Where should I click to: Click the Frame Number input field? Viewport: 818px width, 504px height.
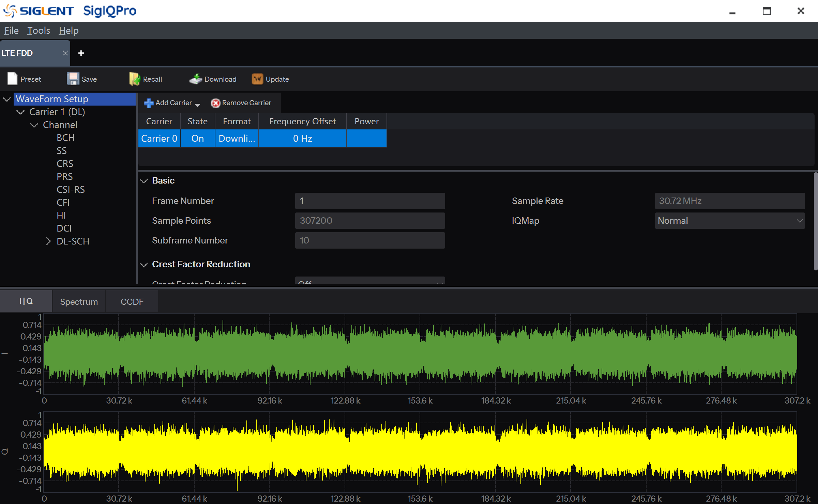tap(370, 201)
